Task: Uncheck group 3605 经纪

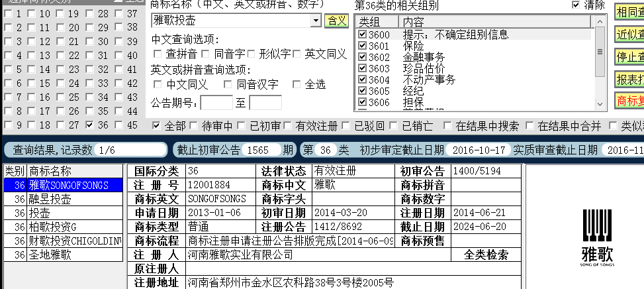Action: pos(362,90)
